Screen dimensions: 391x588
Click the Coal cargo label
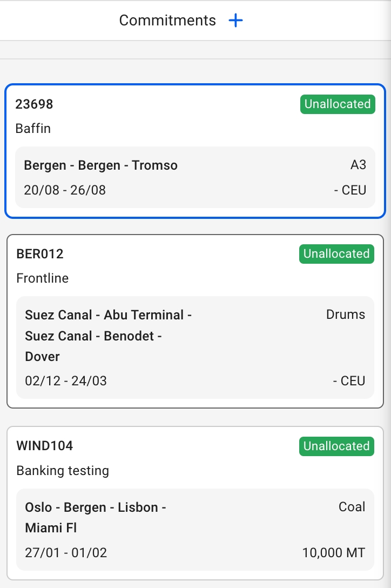point(352,507)
